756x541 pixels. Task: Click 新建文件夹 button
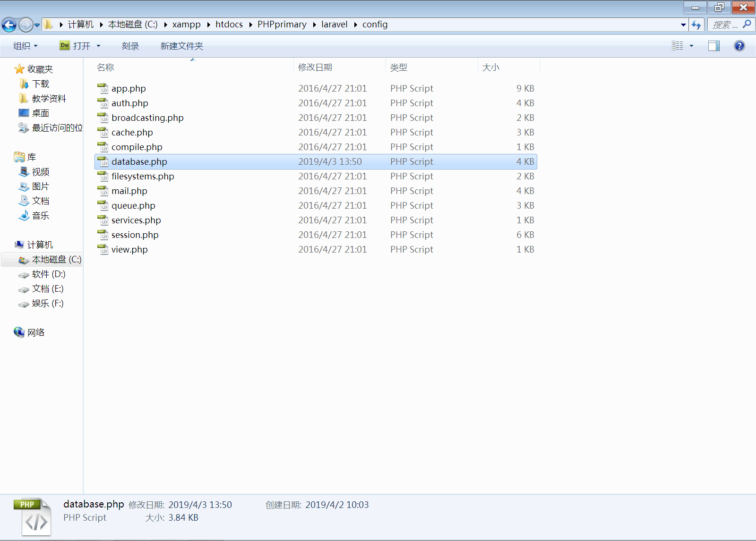(x=181, y=46)
